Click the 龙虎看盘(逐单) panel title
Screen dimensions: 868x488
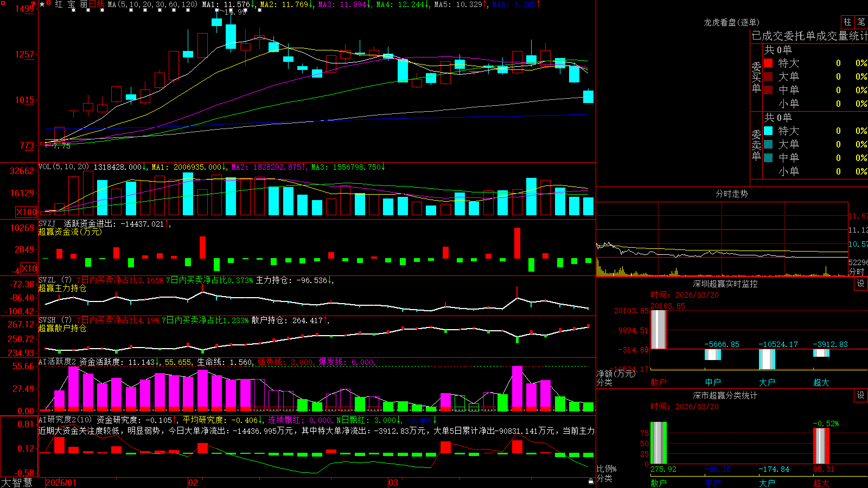click(731, 22)
